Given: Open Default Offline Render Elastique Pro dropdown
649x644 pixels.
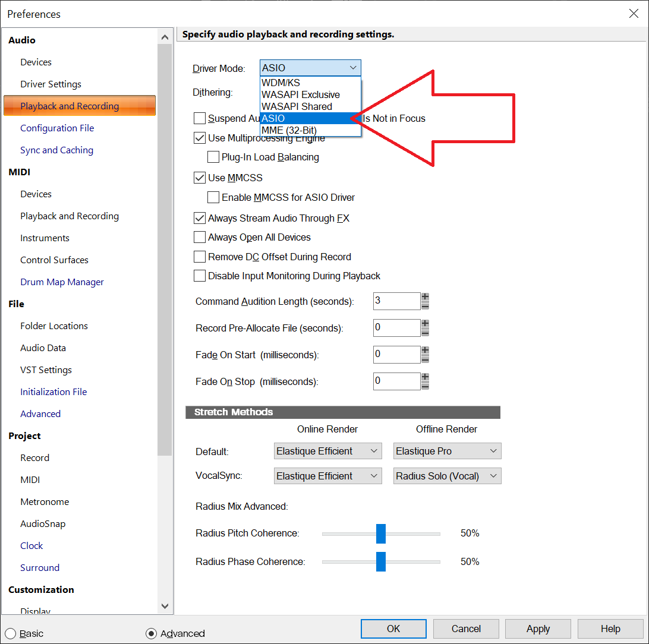Looking at the screenshot, I should [x=447, y=451].
